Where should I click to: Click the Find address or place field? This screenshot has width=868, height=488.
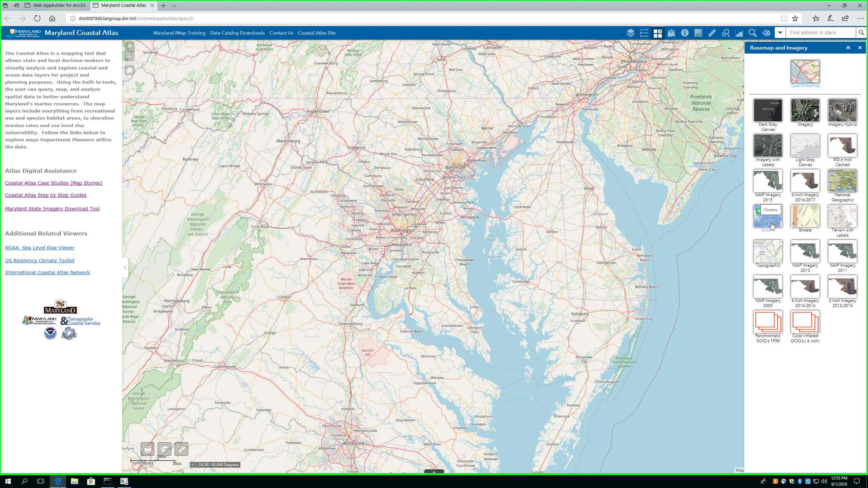(821, 33)
